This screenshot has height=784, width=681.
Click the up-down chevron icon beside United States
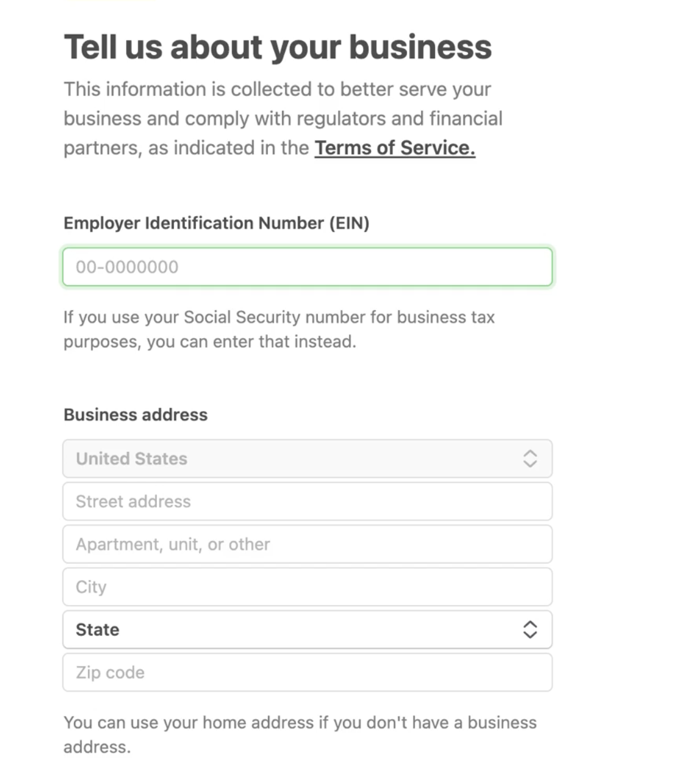point(530,459)
